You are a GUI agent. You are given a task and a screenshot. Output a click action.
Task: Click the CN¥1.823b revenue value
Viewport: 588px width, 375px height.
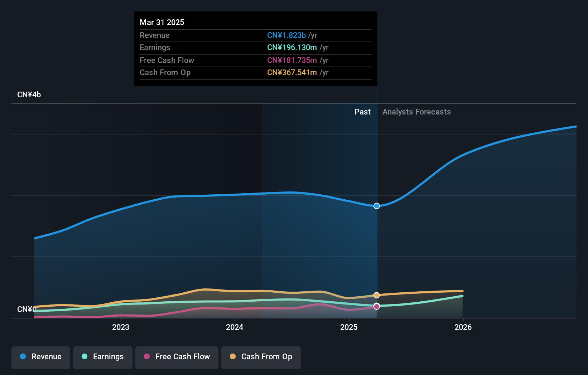[286, 35]
